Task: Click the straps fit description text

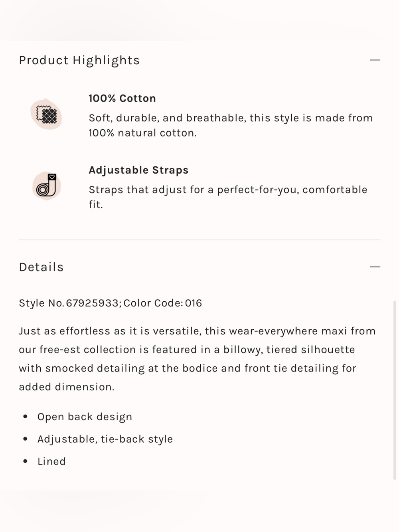Action: click(228, 197)
